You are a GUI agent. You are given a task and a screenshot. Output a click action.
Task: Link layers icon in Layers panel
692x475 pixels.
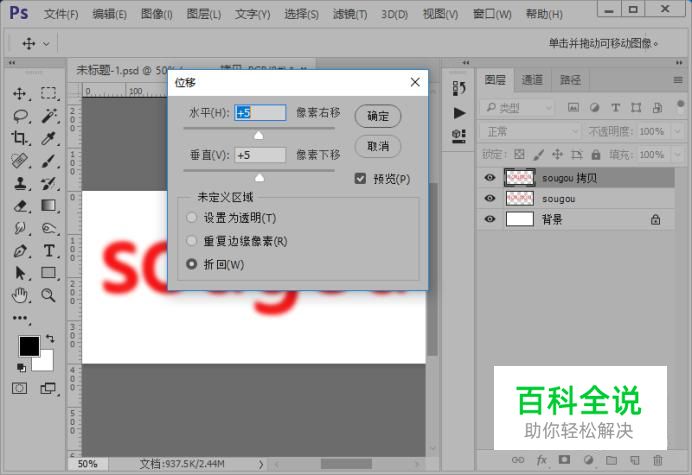coord(518,460)
